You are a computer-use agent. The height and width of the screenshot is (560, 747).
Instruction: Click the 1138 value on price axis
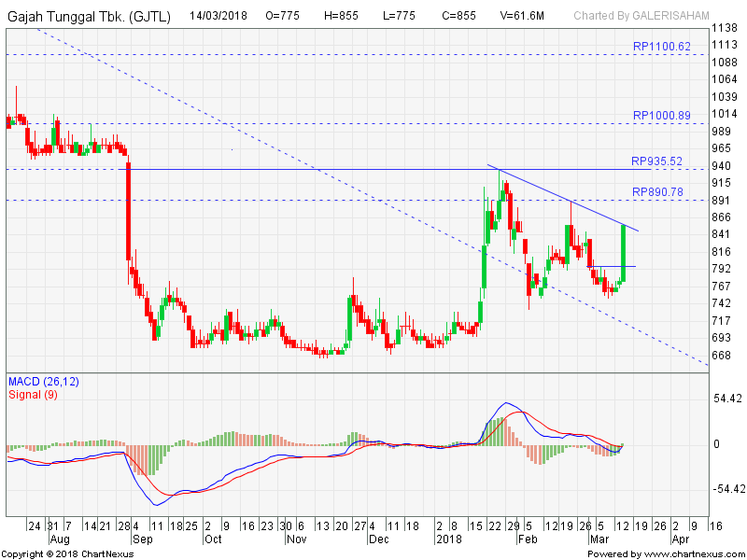725,28
